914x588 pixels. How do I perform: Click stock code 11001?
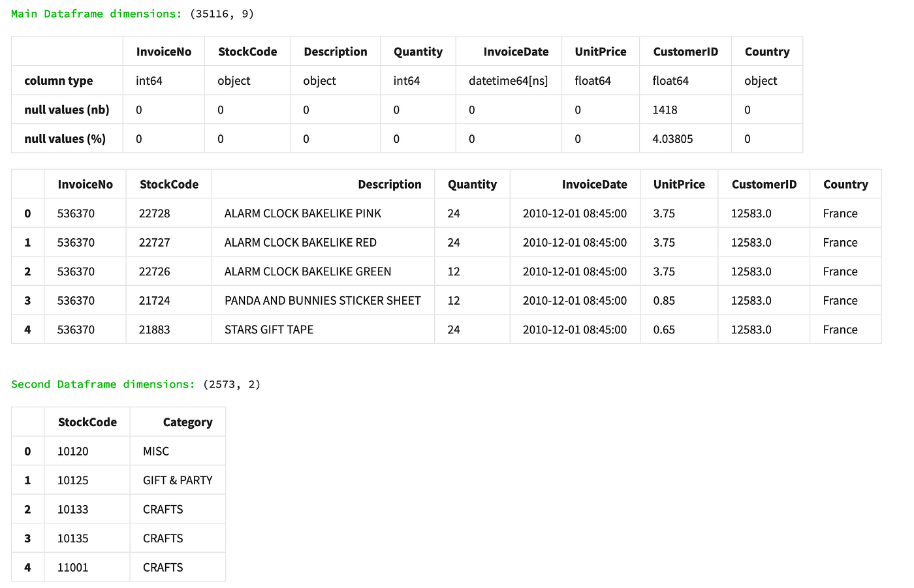click(73, 568)
